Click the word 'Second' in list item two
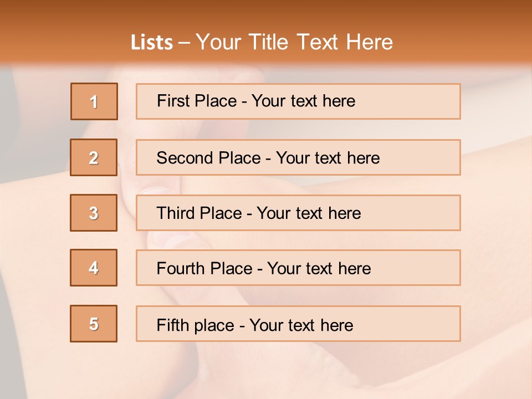Screen dimensions: 532x399 point(185,158)
